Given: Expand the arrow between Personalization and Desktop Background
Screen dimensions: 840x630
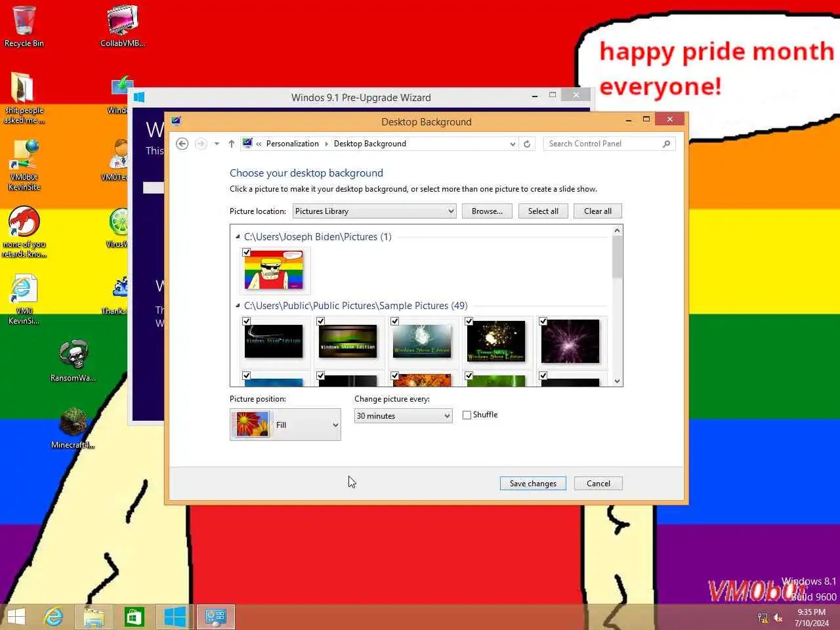Looking at the screenshot, I should pos(326,144).
